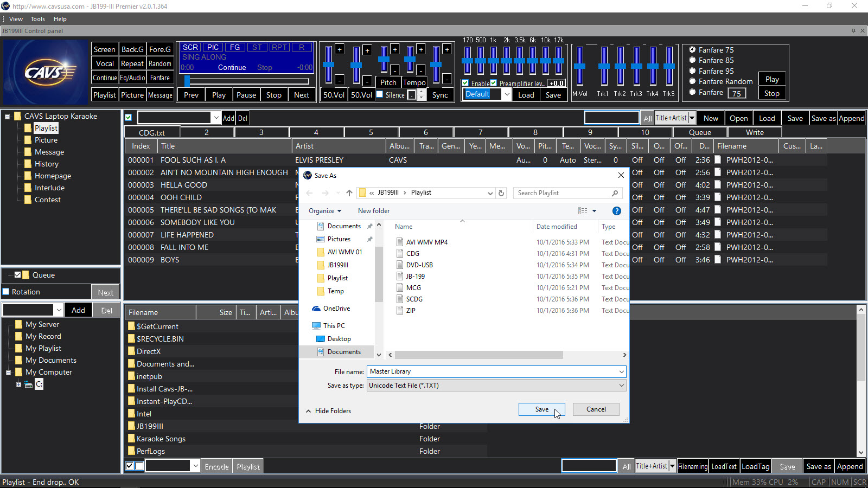Go back in Save As dialog
The width and height of the screenshot is (868, 488).
click(x=310, y=193)
